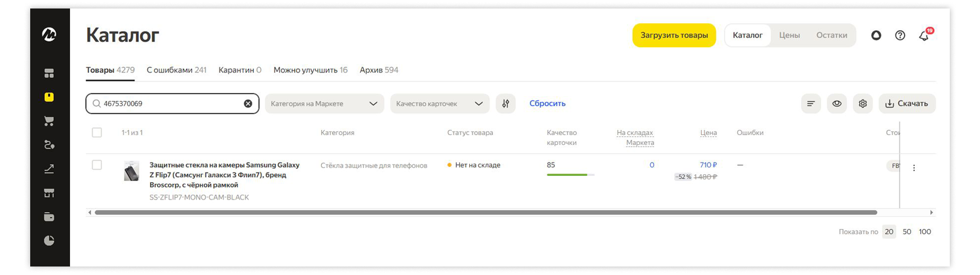Screen dimensions: 980x275
Task: Click the stock count '0' link
Action: point(652,165)
